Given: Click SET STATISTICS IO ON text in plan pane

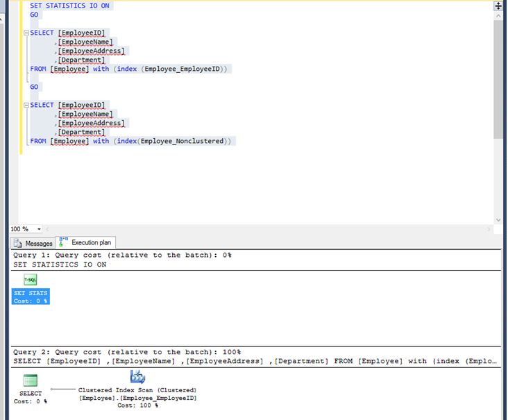Looking at the screenshot, I should click(60, 264).
